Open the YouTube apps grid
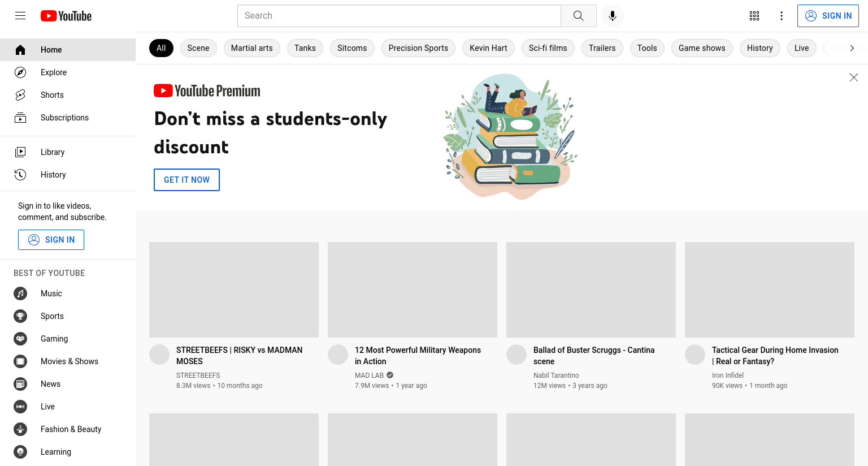 (754, 16)
